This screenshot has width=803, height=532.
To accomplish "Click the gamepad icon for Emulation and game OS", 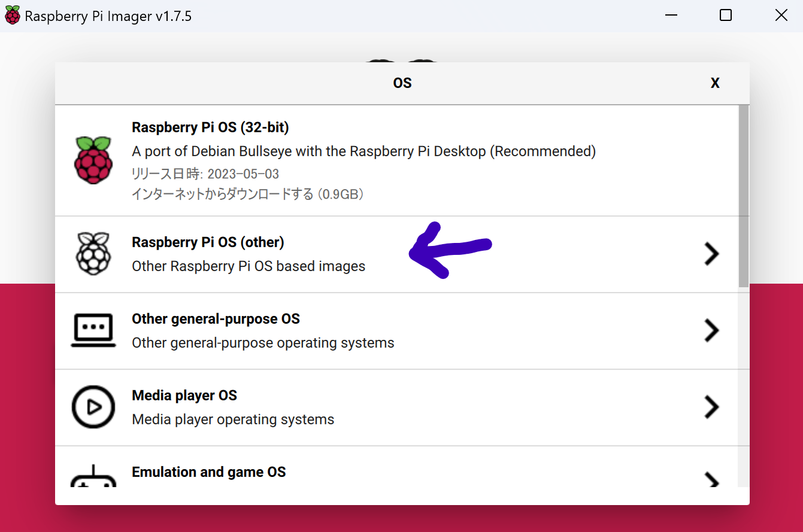I will (93, 476).
